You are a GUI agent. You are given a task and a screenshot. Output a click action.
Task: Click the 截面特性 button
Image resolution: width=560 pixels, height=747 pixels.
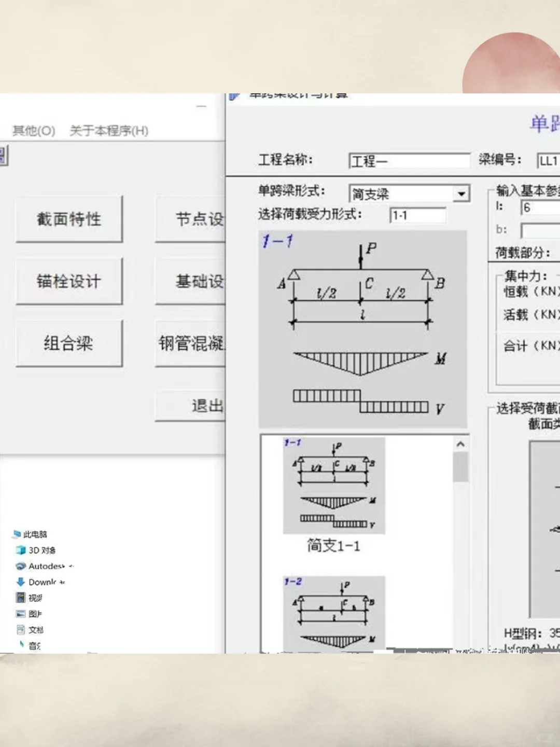[69, 219]
